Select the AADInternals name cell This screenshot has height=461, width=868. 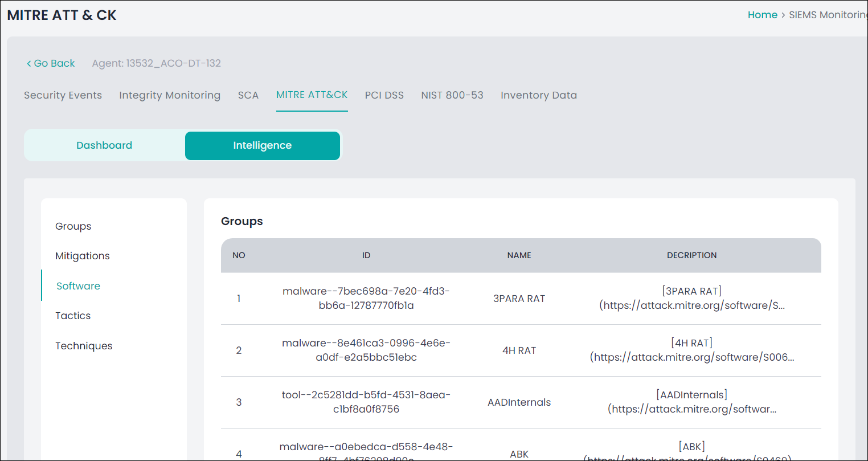click(x=519, y=402)
